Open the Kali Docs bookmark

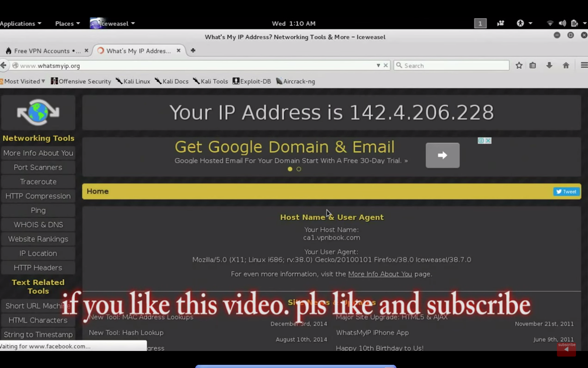tap(171, 81)
